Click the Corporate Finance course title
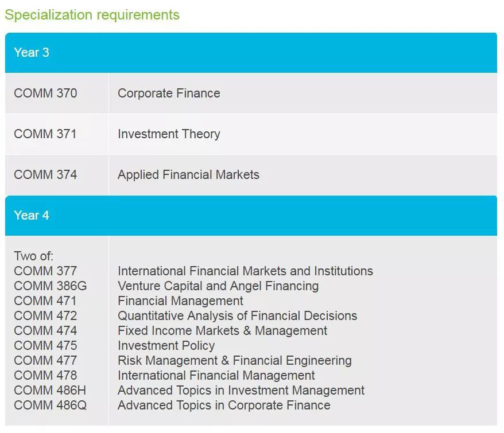504x433 pixels. click(x=169, y=93)
